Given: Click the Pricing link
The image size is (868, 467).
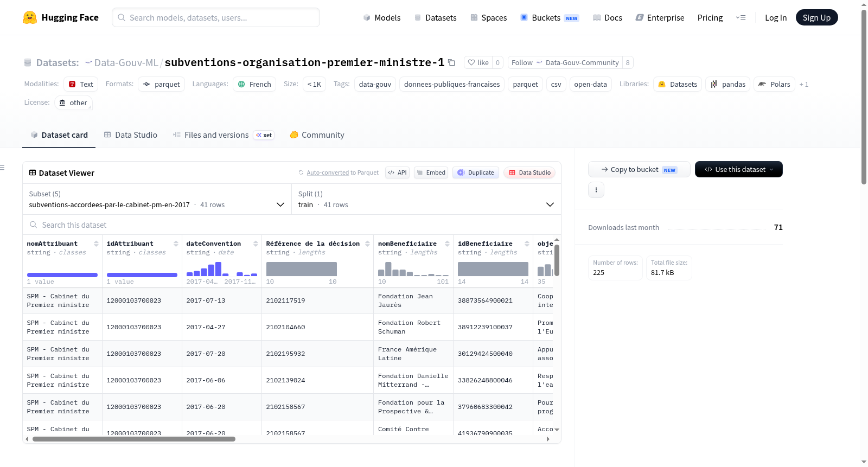Looking at the screenshot, I should (x=710, y=18).
